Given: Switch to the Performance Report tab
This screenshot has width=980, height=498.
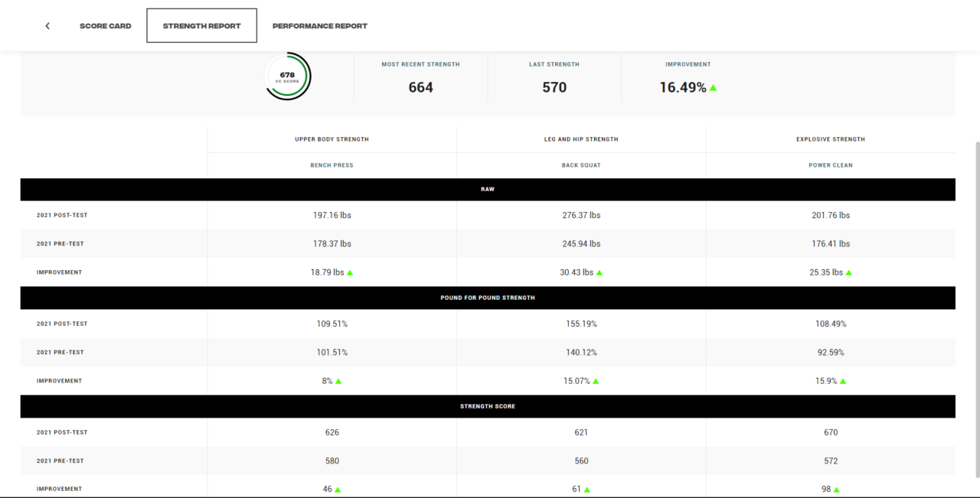Looking at the screenshot, I should point(320,26).
